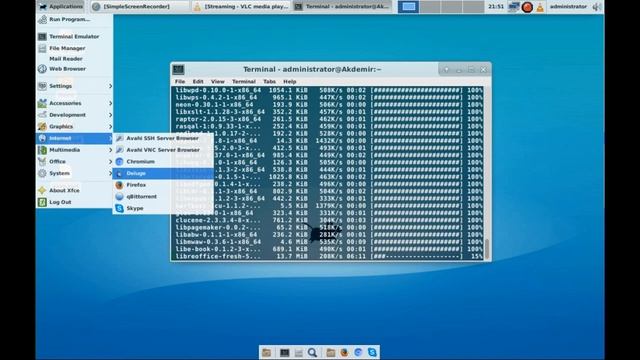
Task: Launch Web Browser from the menu
Action: (74, 69)
